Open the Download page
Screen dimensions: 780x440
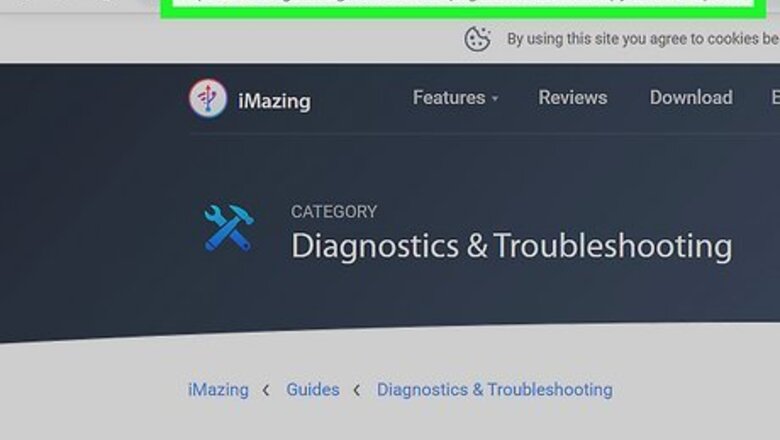click(691, 97)
